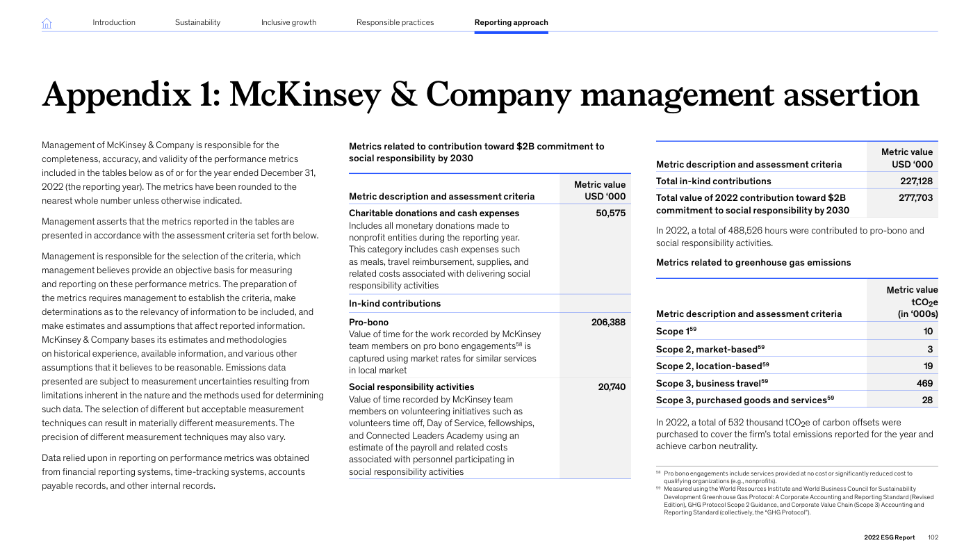Select the 206,388 Pro-bono metric value

608,323
